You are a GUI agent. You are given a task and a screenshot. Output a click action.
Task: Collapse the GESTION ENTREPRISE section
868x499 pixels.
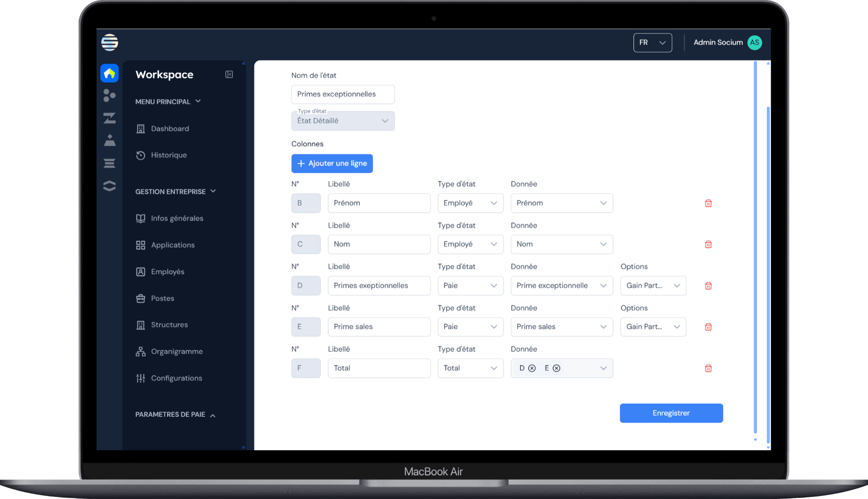point(175,192)
